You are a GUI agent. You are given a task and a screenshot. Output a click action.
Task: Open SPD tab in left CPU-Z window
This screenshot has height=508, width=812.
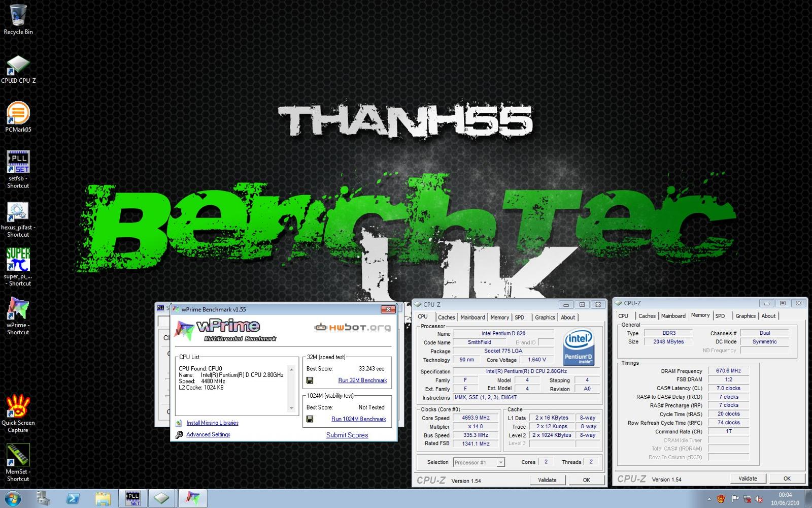coord(520,317)
